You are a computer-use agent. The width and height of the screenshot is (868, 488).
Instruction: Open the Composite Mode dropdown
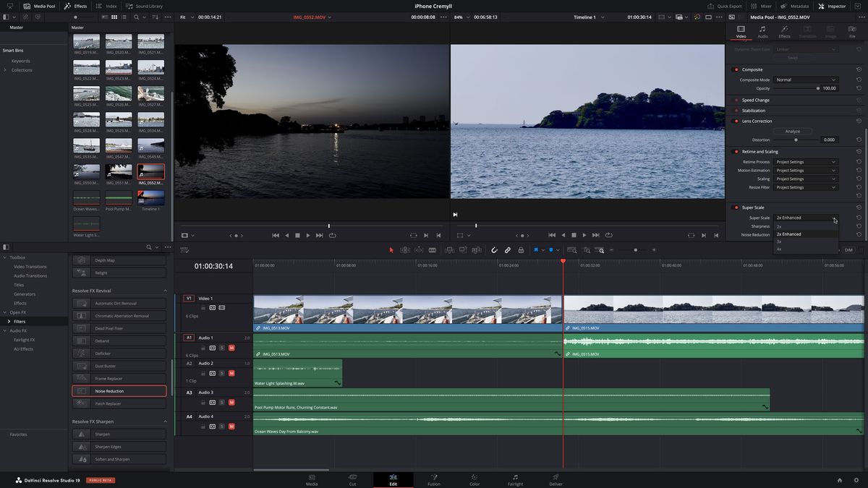pyautogui.click(x=805, y=80)
